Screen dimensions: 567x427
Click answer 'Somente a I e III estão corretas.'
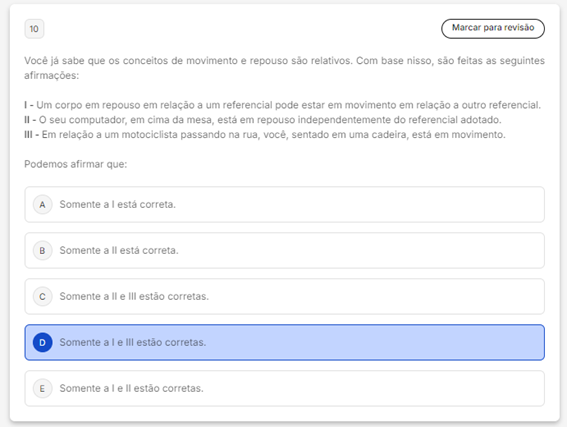point(133,342)
